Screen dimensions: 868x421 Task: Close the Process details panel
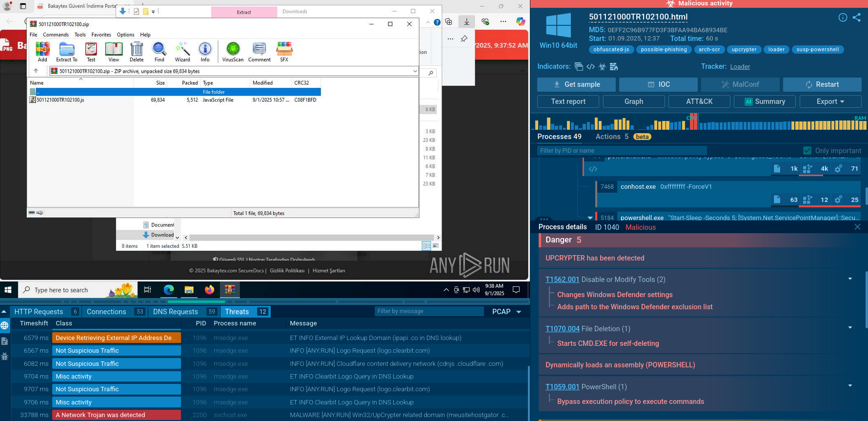(x=857, y=227)
